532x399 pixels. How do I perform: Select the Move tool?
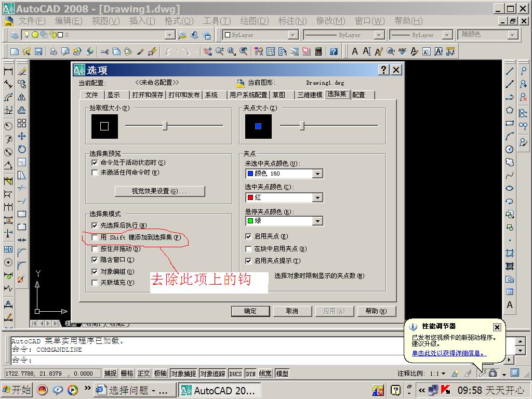22,136
